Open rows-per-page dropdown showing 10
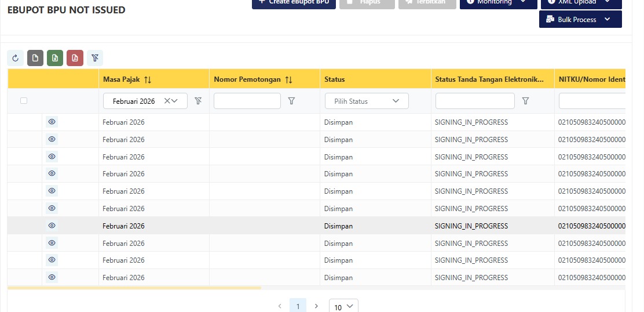Image resolution: width=644 pixels, height=312 pixels. (x=343, y=306)
